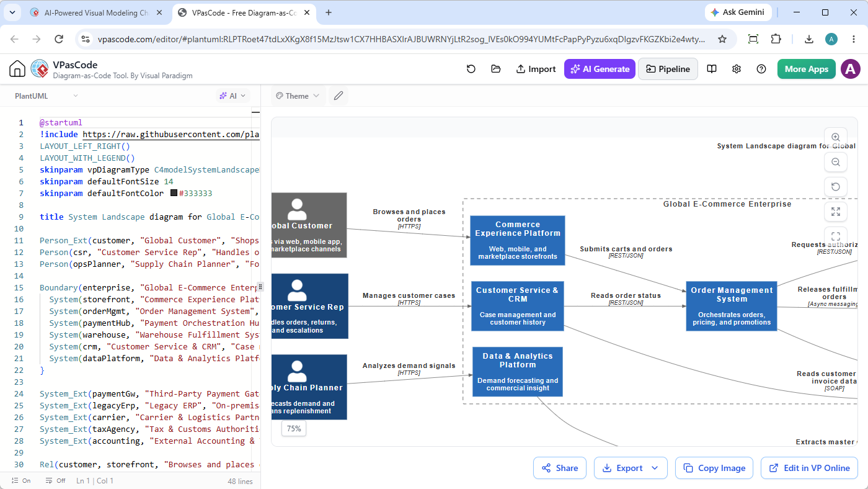Click the 75% zoom level indicator

[294, 428]
